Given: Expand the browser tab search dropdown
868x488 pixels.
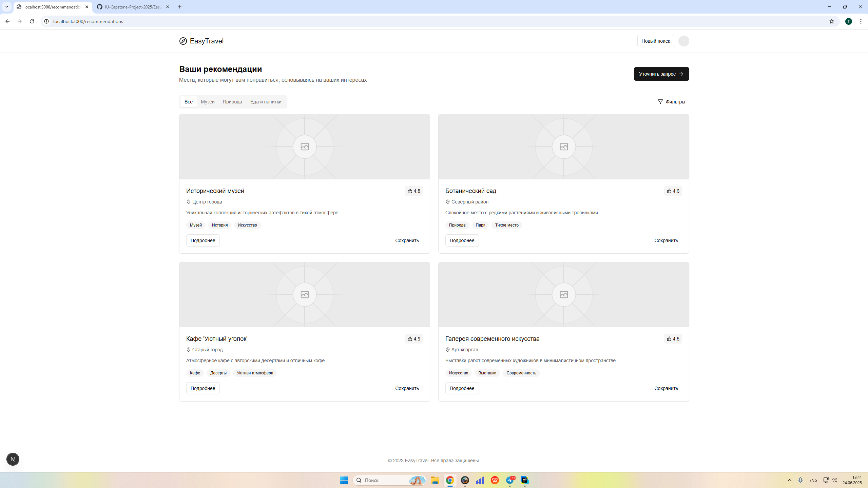Looking at the screenshot, I should (6, 7).
